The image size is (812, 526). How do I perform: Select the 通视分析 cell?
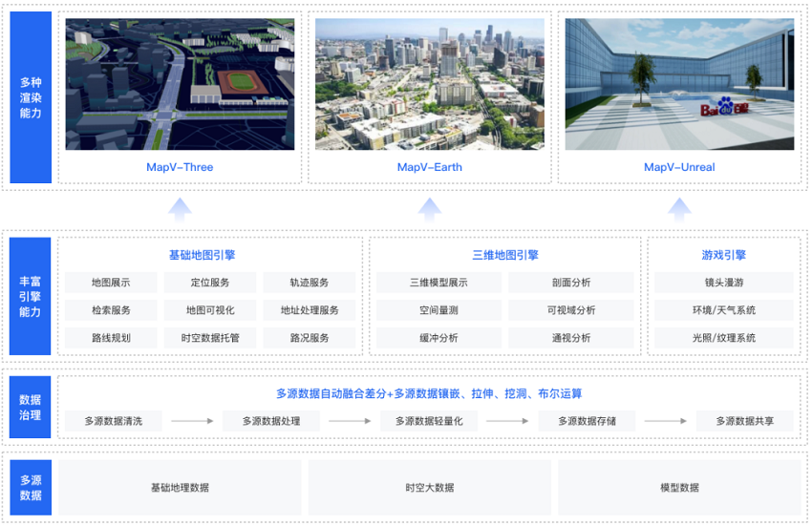pos(570,338)
